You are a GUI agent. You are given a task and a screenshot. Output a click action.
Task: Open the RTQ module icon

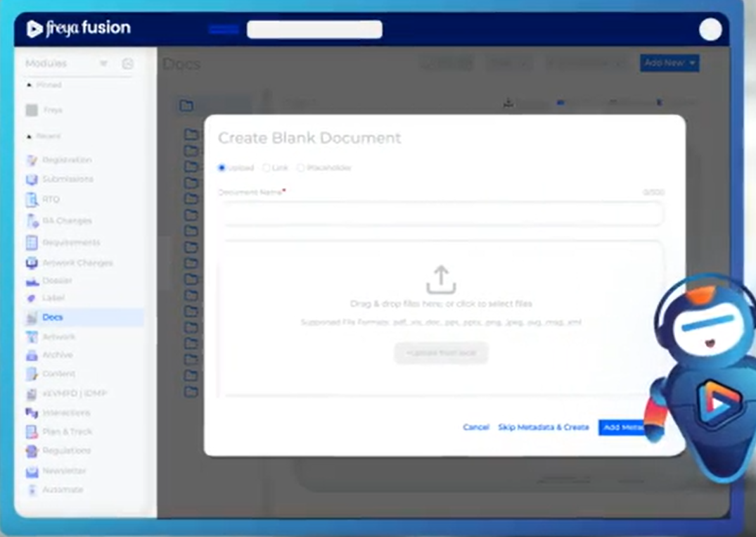(32, 199)
